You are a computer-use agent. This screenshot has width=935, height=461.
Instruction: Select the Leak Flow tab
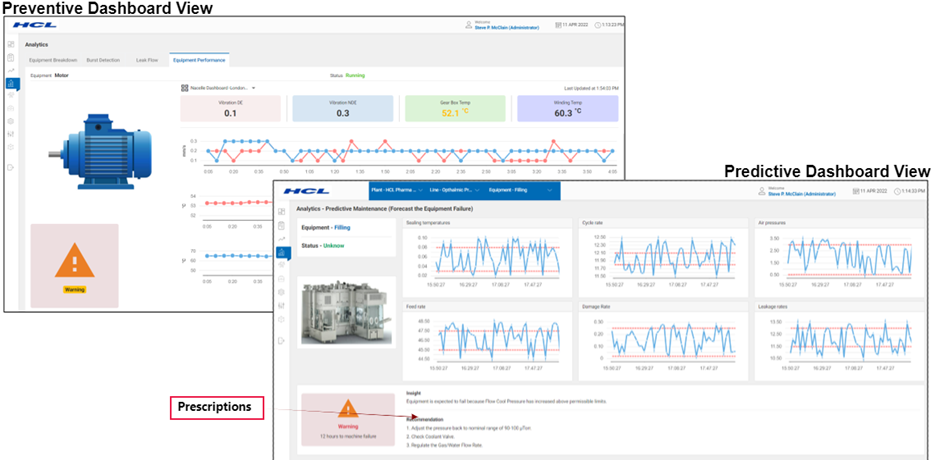tap(147, 59)
